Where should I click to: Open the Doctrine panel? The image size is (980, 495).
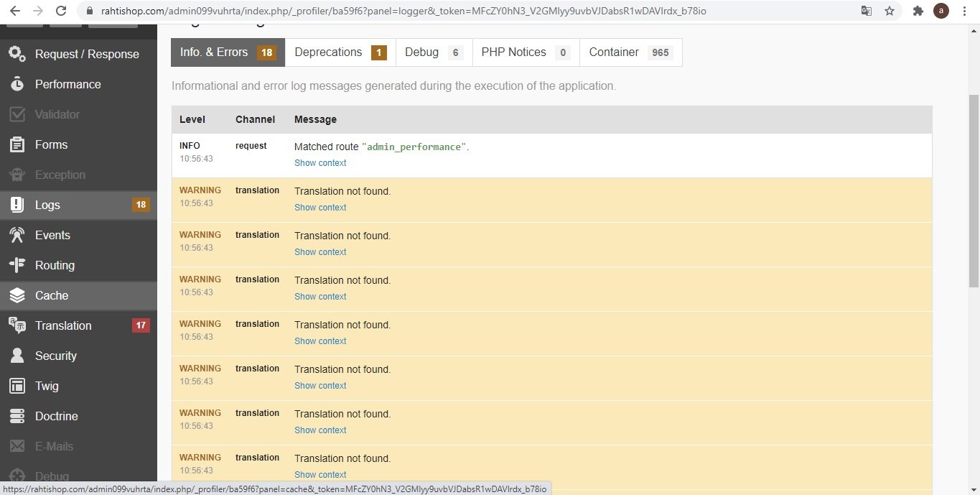(x=78, y=416)
